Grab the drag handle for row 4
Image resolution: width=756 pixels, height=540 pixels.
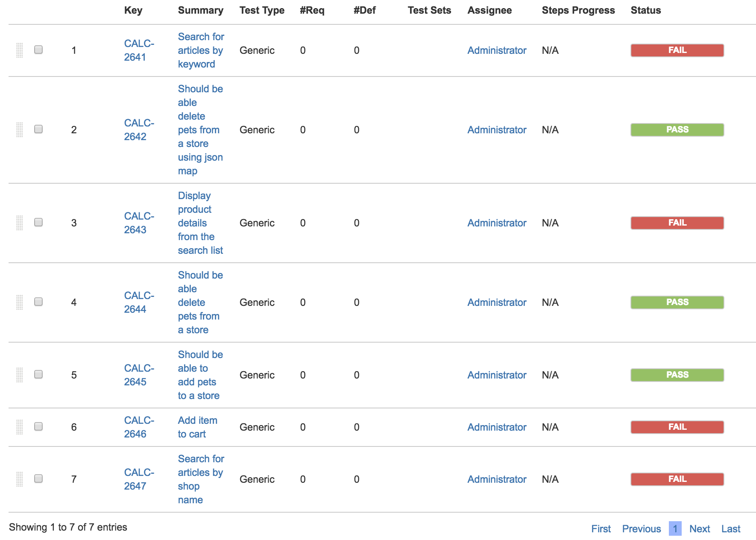(x=19, y=302)
